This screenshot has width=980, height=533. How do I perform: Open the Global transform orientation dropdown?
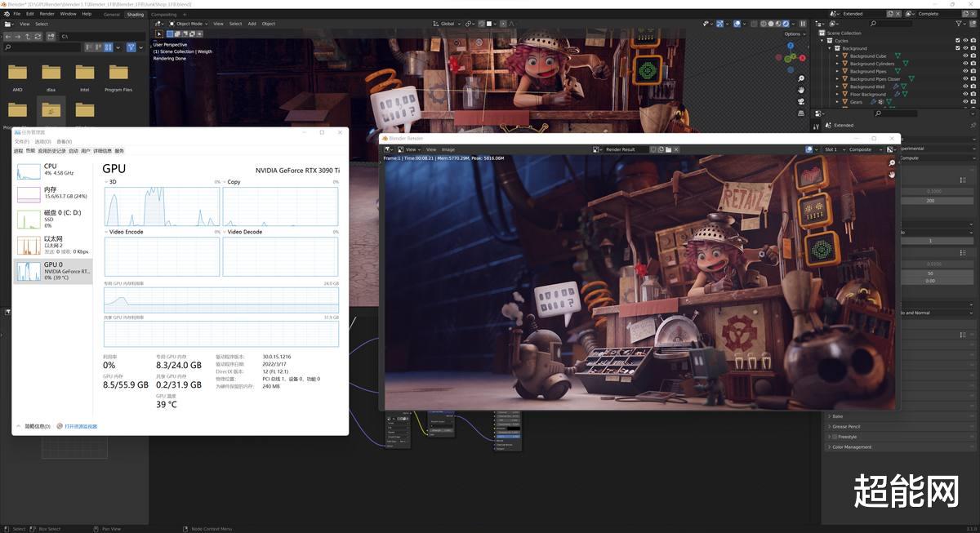click(x=448, y=23)
